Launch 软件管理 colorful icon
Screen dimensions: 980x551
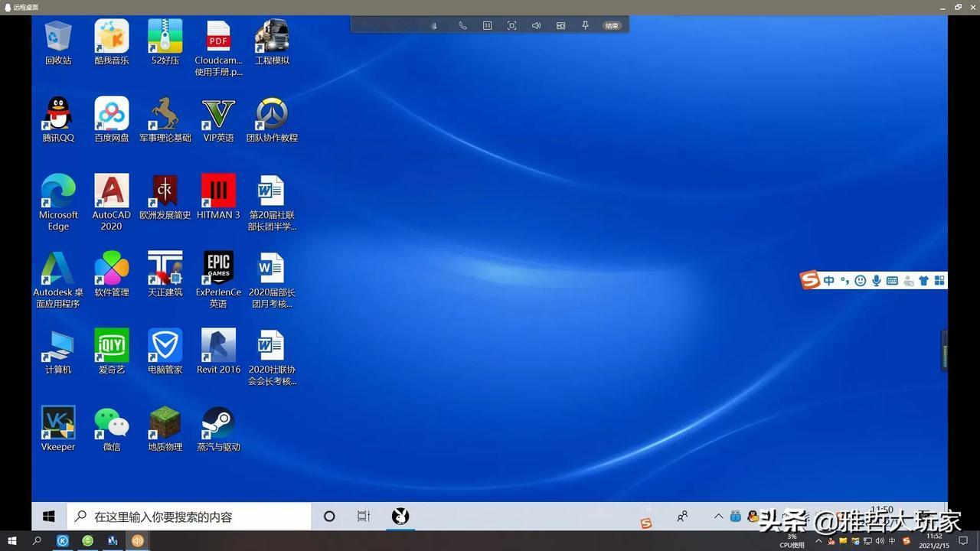(112, 275)
